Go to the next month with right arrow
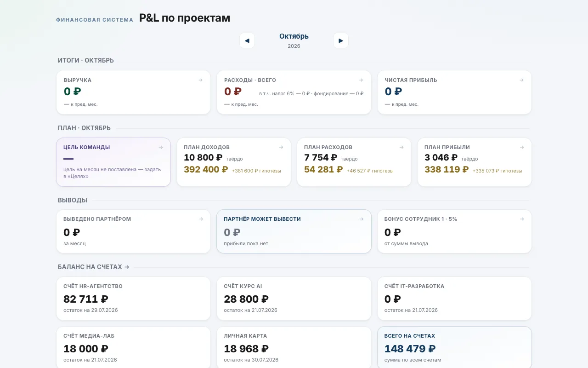This screenshot has height=368, width=588. coord(341,40)
